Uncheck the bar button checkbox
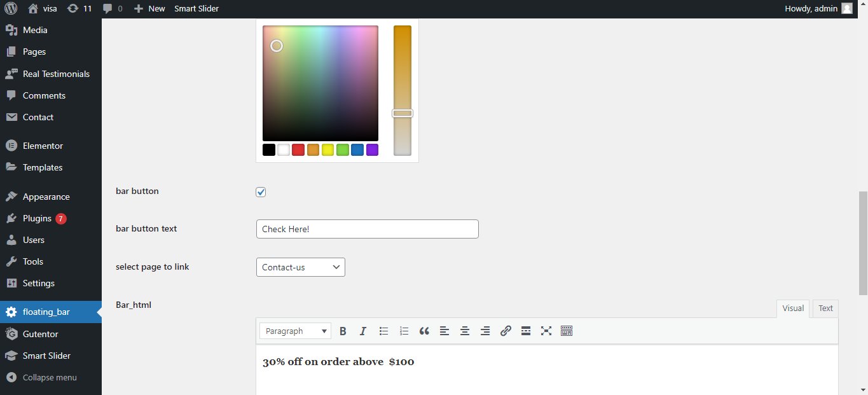868x395 pixels. click(261, 192)
